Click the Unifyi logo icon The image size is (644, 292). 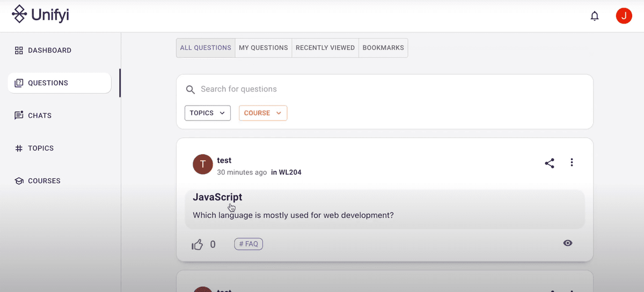click(19, 14)
